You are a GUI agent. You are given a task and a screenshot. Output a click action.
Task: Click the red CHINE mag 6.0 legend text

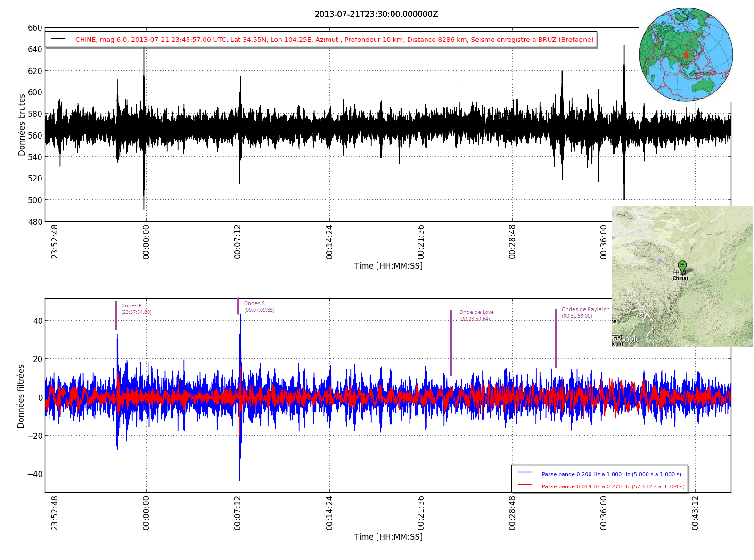point(334,40)
